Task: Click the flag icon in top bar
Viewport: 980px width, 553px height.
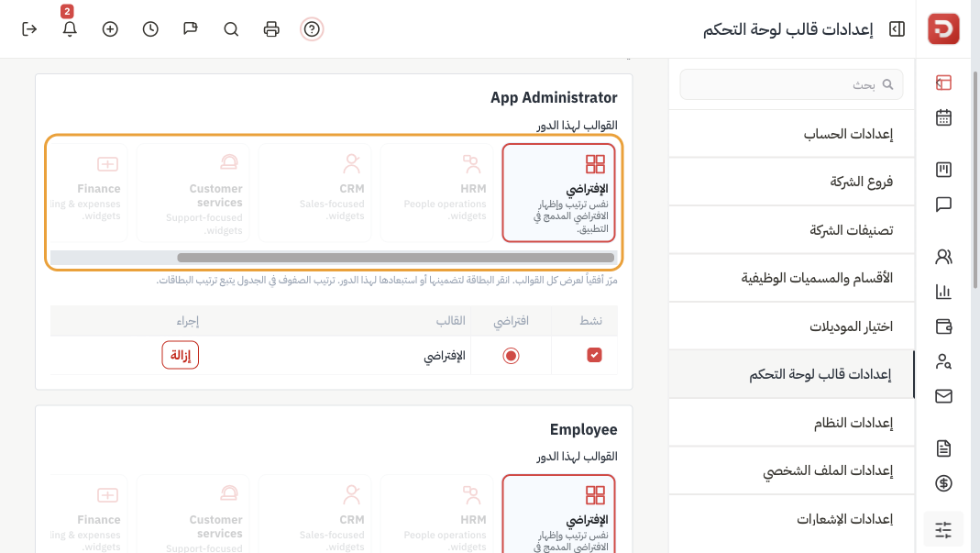Action: tap(191, 28)
